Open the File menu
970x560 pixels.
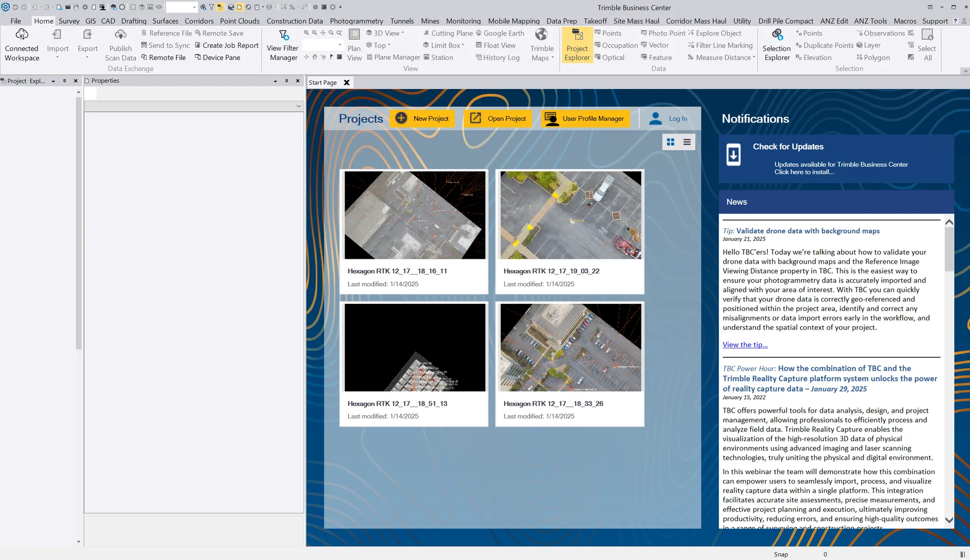pyautogui.click(x=16, y=21)
